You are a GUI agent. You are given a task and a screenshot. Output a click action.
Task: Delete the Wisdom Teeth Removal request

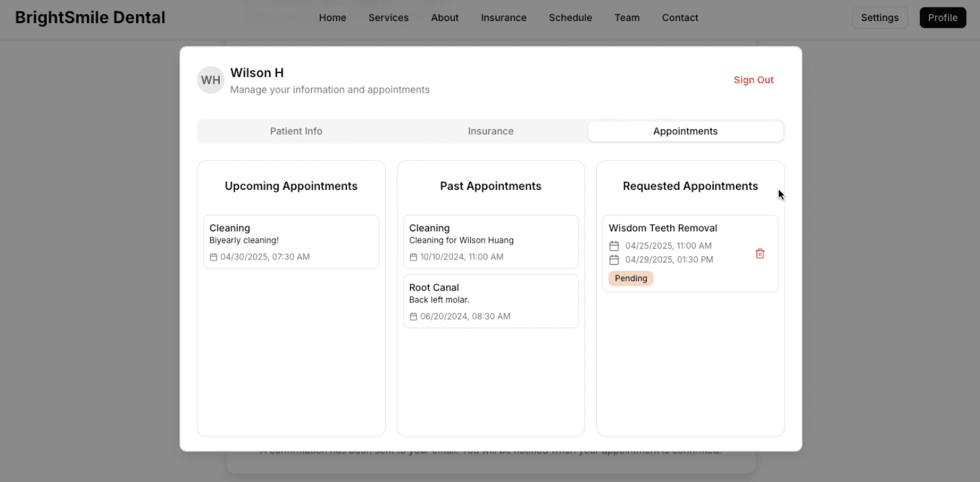pyautogui.click(x=760, y=254)
